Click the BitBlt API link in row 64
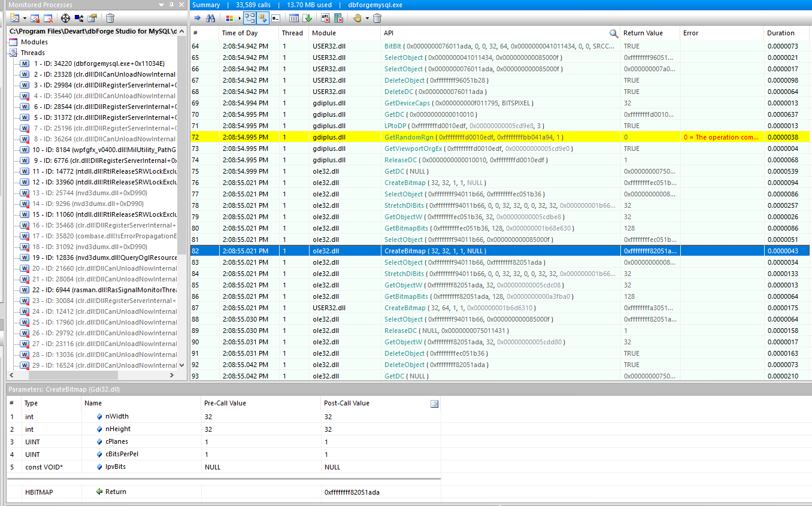This screenshot has width=812, height=506. [392, 46]
